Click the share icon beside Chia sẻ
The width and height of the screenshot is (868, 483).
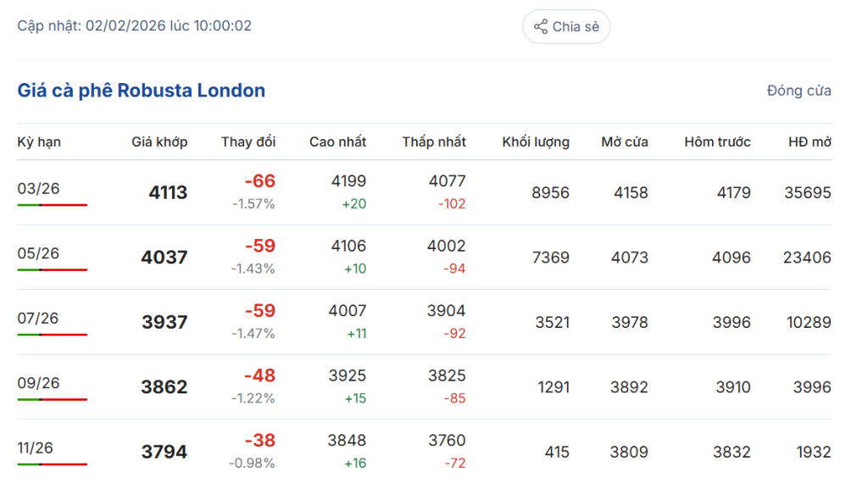pyautogui.click(x=541, y=26)
